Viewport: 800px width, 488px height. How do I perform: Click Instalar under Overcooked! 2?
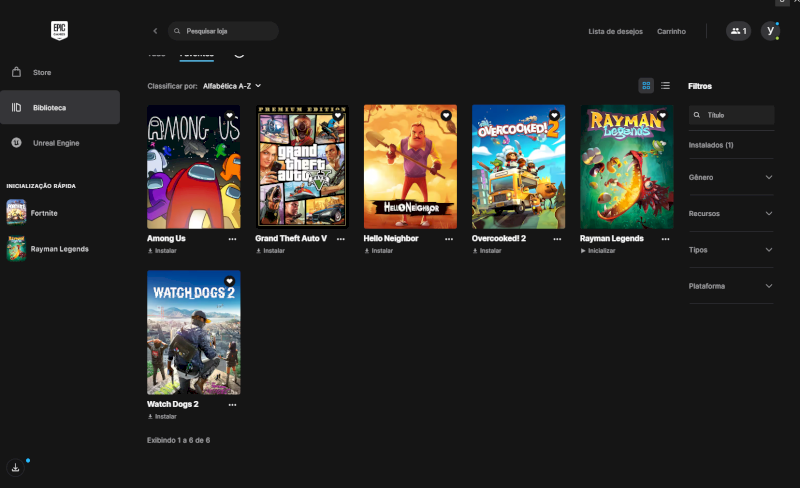point(490,251)
